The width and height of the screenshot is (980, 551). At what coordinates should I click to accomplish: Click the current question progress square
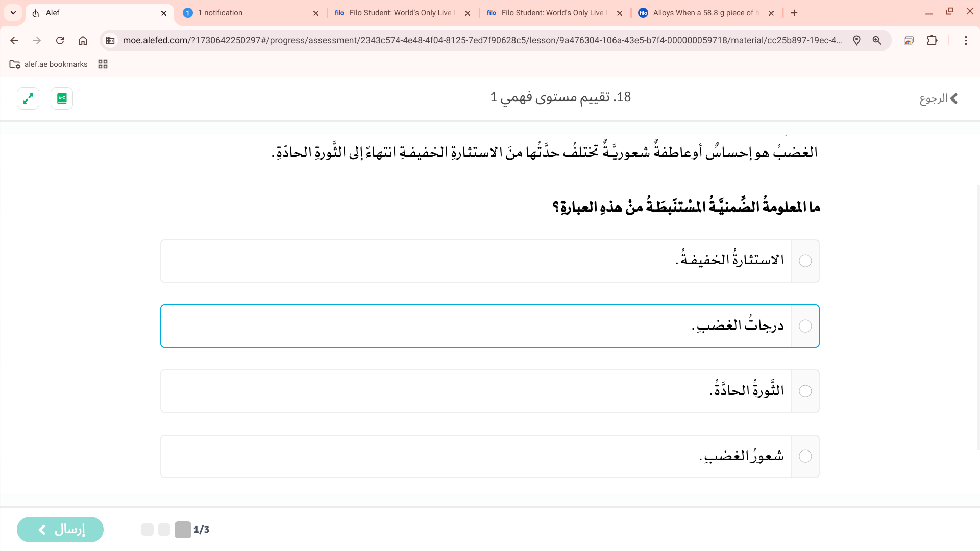[x=182, y=530]
